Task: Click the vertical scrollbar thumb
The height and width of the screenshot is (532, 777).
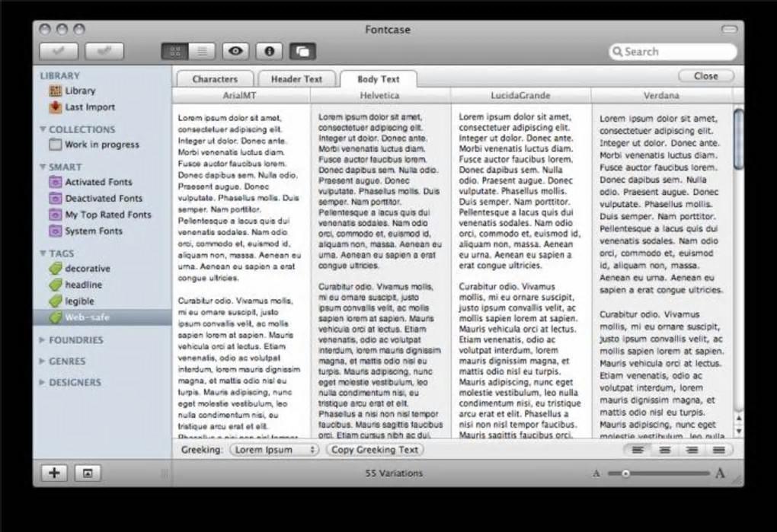Action: pyautogui.click(x=738, y=139)
